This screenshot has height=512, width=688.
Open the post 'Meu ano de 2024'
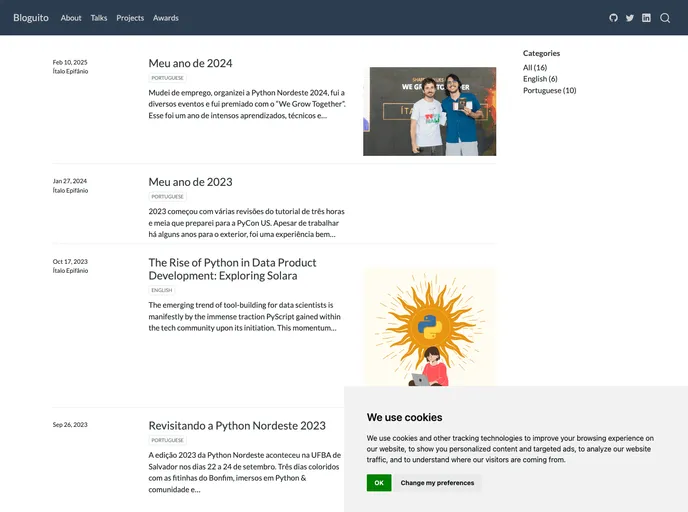point(190,63)
